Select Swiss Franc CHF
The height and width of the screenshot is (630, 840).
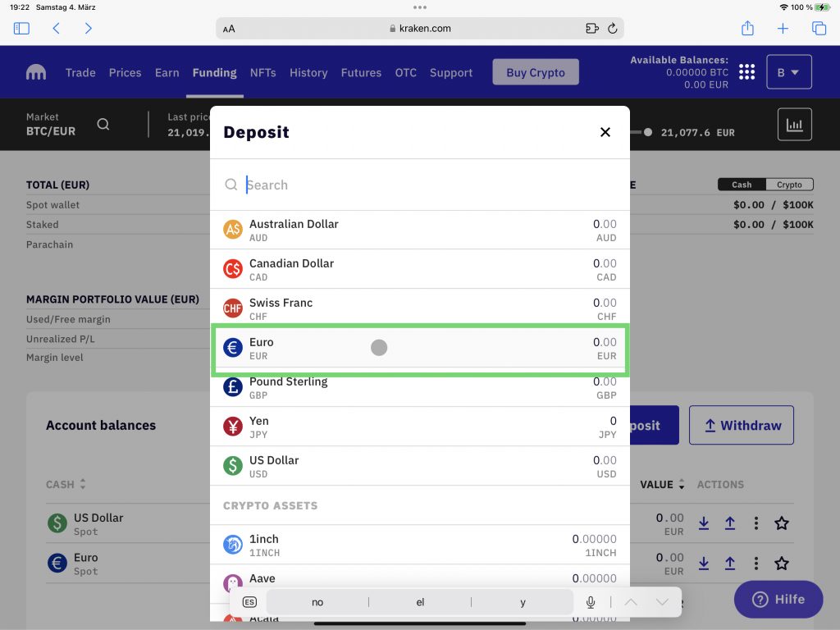420,308
